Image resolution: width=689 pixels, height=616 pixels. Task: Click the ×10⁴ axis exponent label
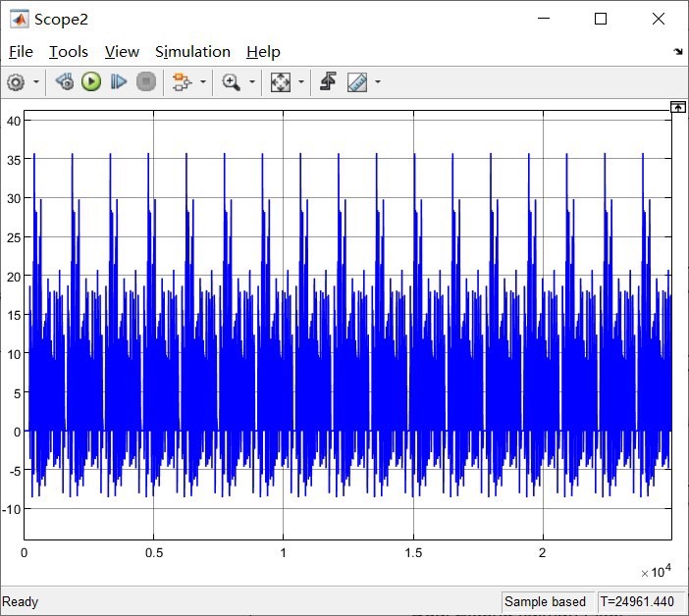(x=656, y=572)
